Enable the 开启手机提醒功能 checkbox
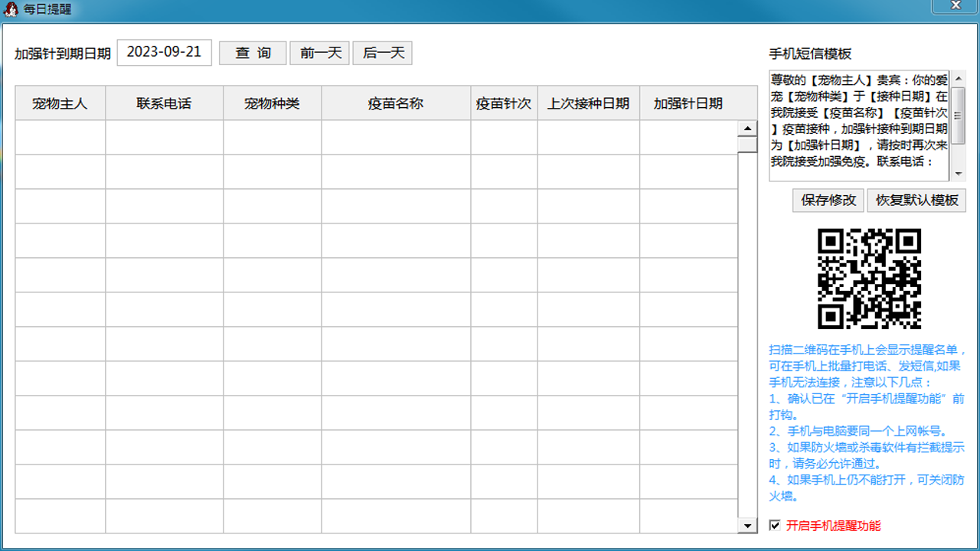The image size is (980, 551). coord(774,526)
